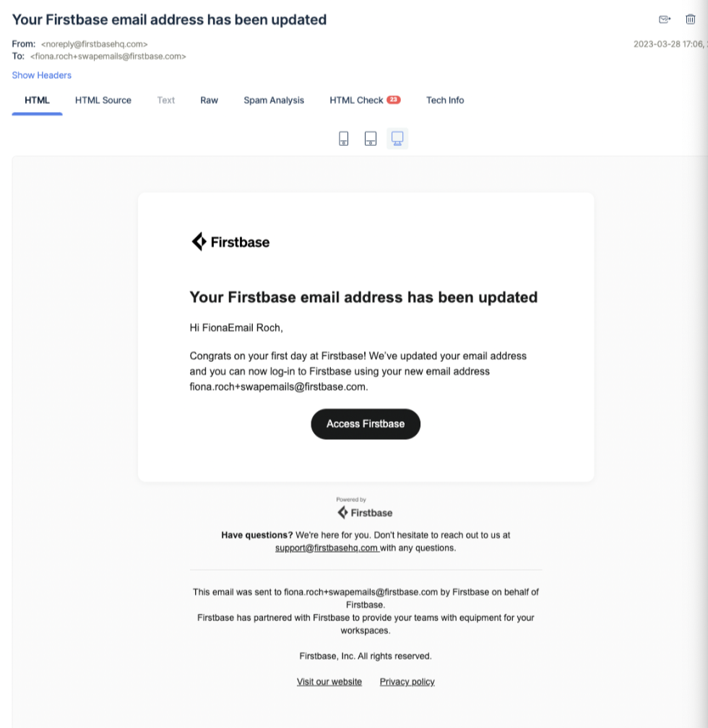Open the HTML Check tab
The image size is (708, 728).
tap(356, 100)
